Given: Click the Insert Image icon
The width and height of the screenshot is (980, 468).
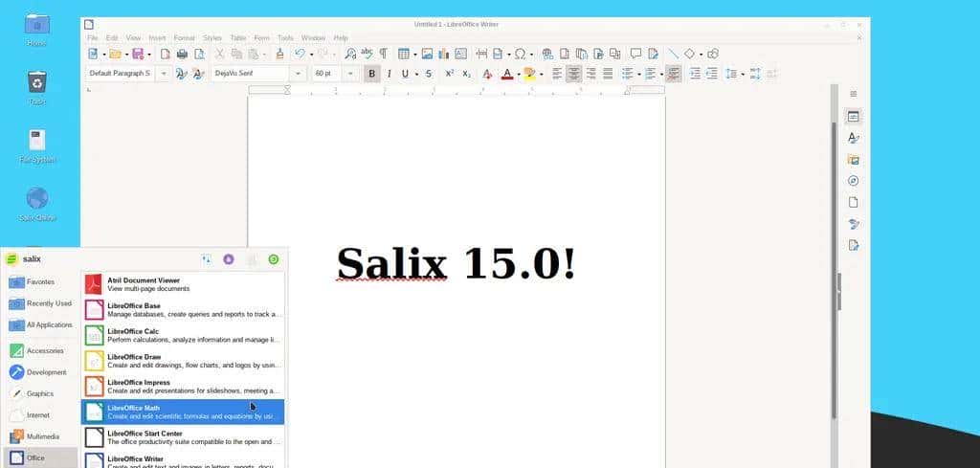Looking at the screenshot, I should pyautogui.click(x=428, y=54).
